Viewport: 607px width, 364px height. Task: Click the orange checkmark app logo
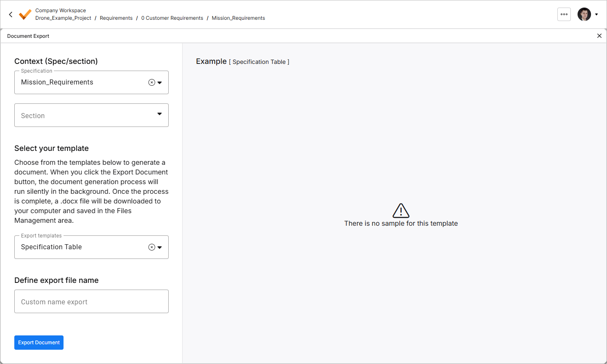click(x=25, y=14)
